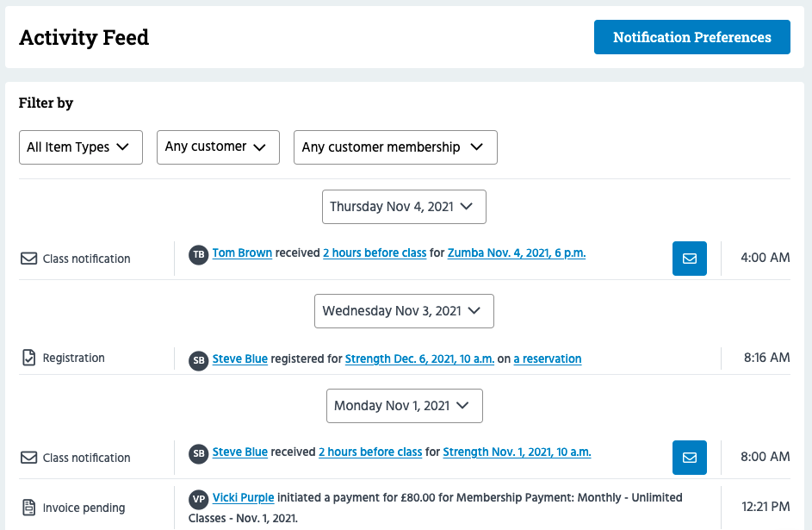This screenshot has width=812, height=530.
Task: Resend Tom Brown's Zumba notification via blue envelope button
Action: (x=689, y=258)
